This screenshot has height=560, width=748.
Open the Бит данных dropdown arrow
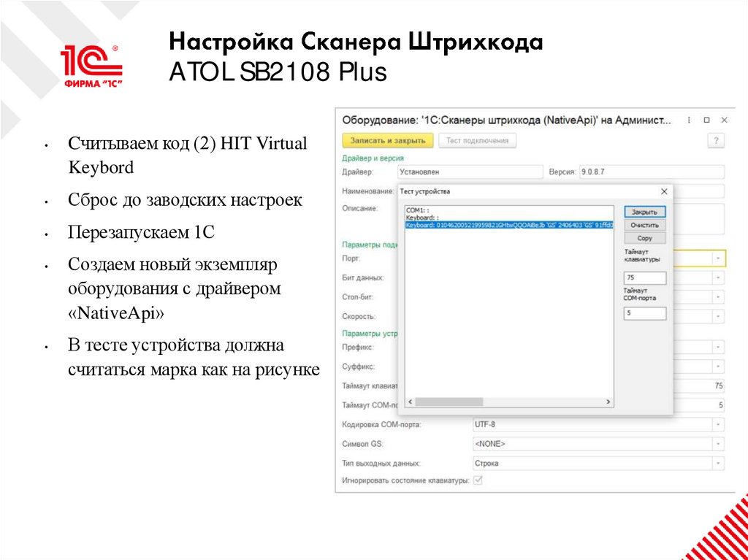[719, 277]
